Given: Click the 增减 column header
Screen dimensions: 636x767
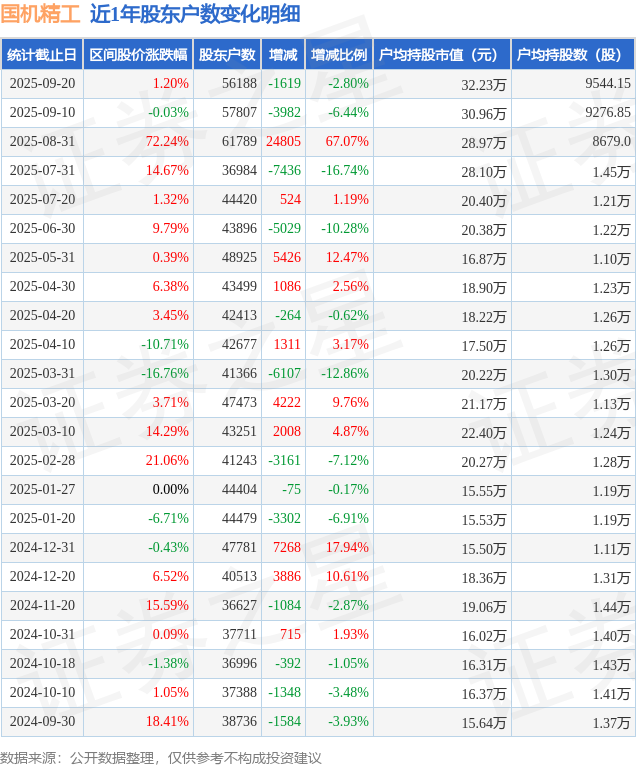Looking at the screenshot, I should pos(284,55).
